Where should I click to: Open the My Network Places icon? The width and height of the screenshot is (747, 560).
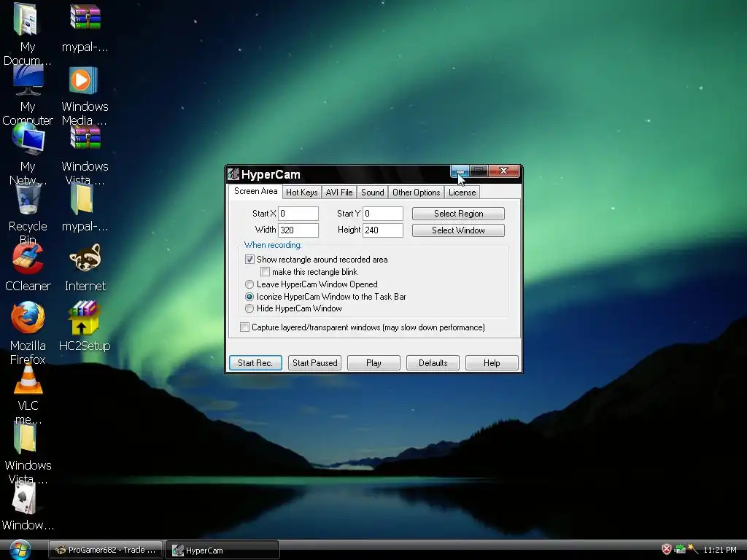(28, 139)
